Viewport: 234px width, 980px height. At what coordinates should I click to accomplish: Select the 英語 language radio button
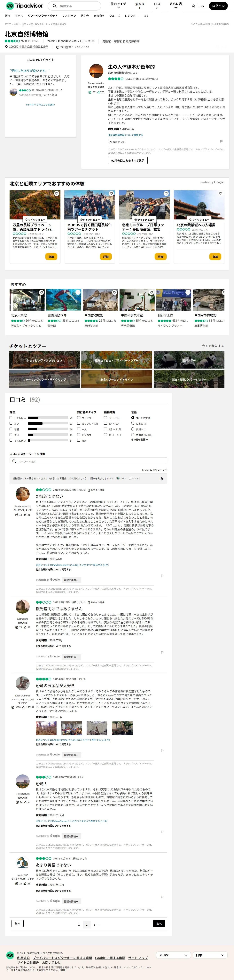[x=133, y=429]
